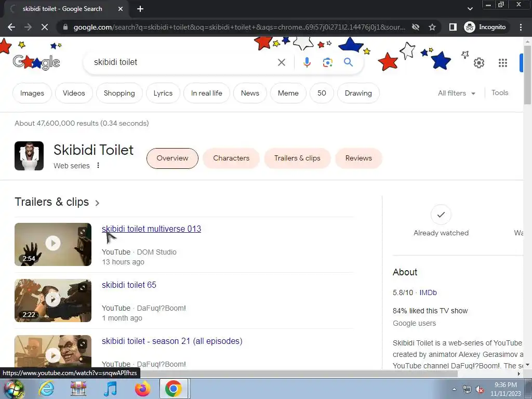Click the expand icon on skibidi toilet 65 thumbnail
This screenshot has width=532, height=399.
[83, 288]
